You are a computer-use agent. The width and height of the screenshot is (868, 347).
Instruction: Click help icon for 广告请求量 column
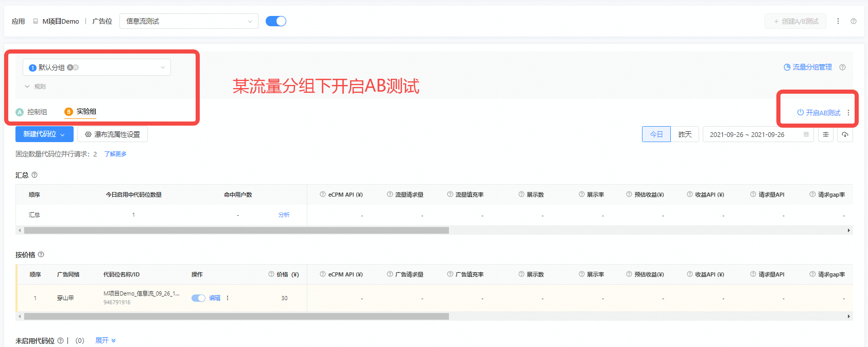click(x=390, y=274)
